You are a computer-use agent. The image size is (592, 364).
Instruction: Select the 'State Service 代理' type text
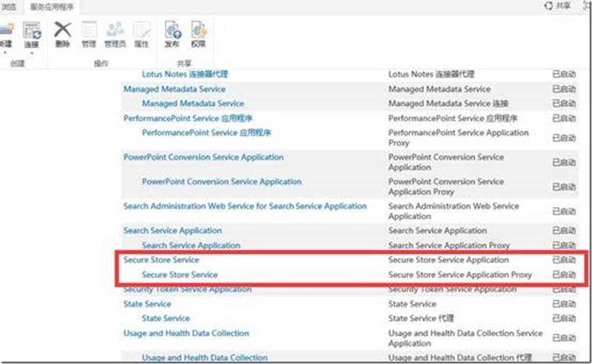click(x=421, y=318)
